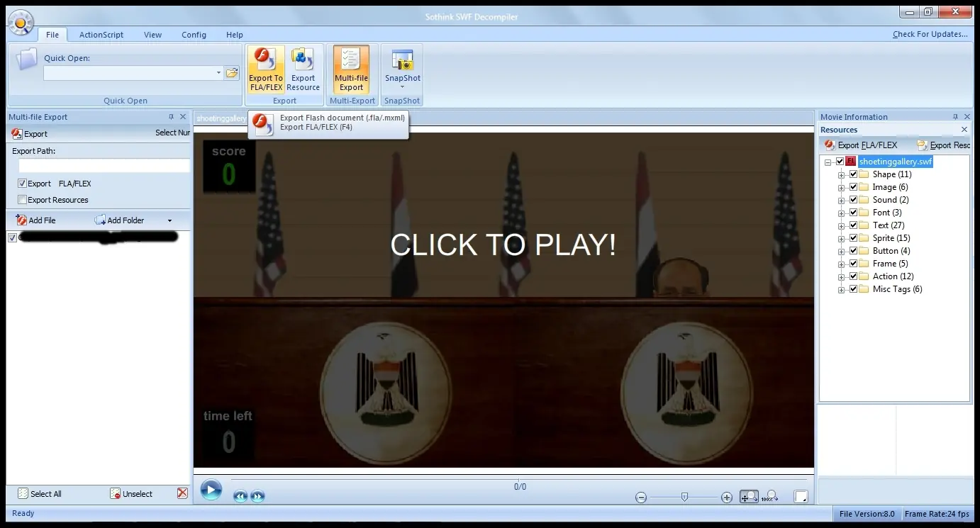Click CLICK TO PLAY! in the preview
Screen dimensions: 980x528
pyautogui.click(x=503, y=245)
